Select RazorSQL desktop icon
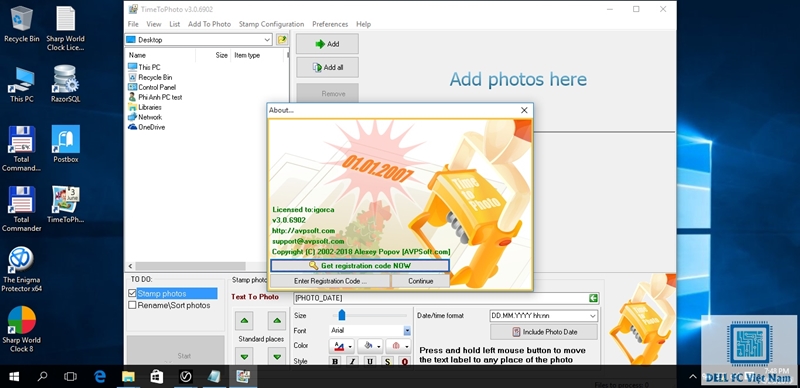This screenshot has height=388, width=800. tap(65, 84)
